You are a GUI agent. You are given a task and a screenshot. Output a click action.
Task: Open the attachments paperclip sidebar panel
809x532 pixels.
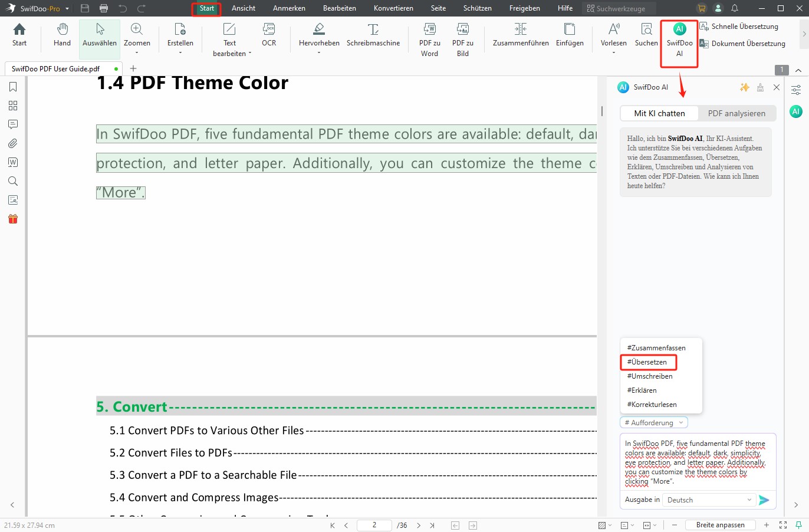pyautogui.click(x=13, y=143)
